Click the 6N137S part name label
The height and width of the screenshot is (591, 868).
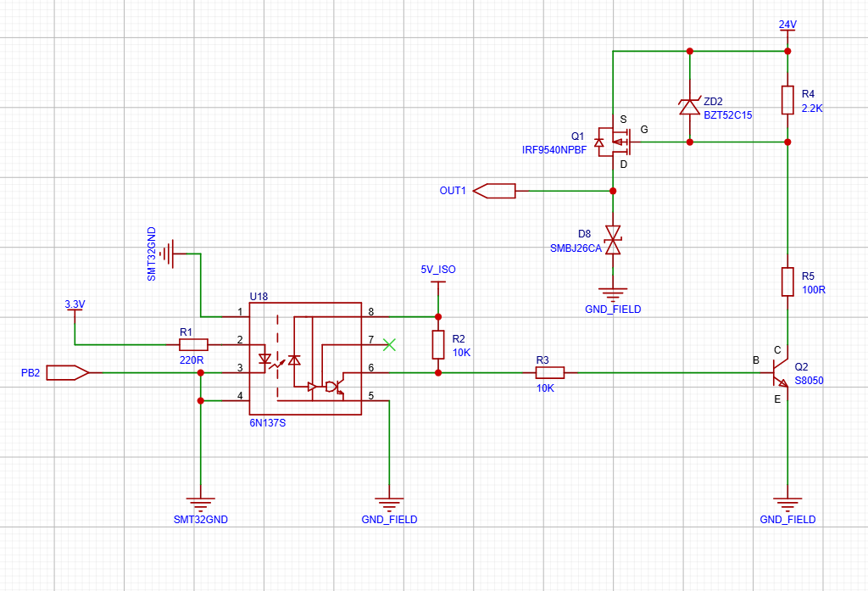(268, 422)
